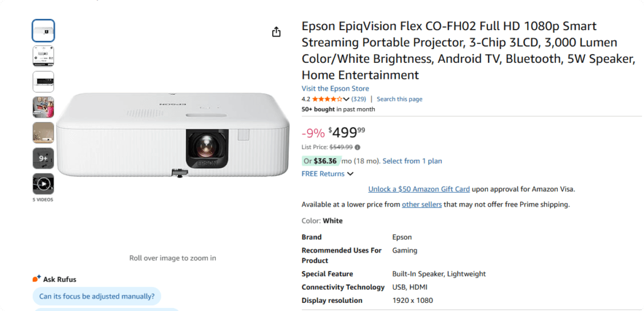
Task: Expand the rating breakdown chevron
Action: [x=346, y=99]
